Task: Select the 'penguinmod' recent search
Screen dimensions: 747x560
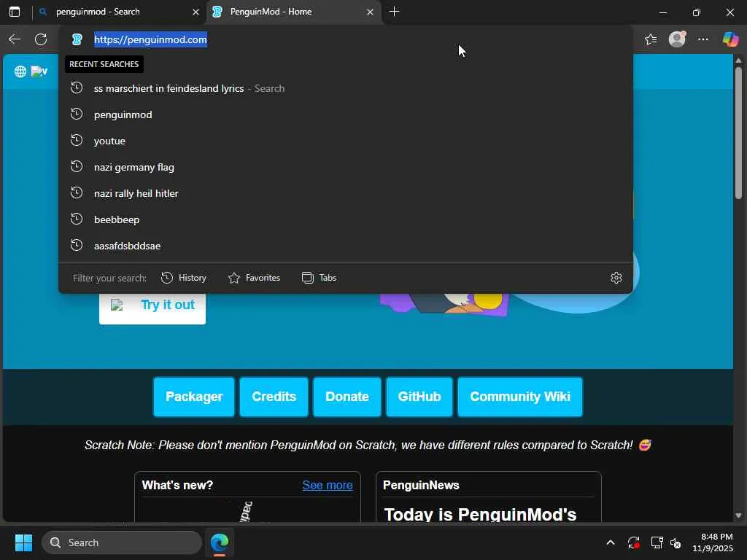Action: click(346, 114)
